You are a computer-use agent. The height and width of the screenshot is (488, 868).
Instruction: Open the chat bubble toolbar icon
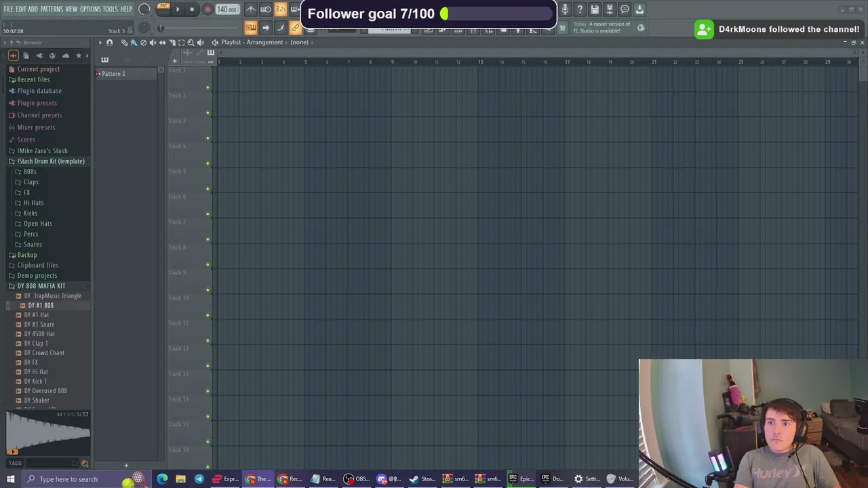pyautogui.click(x=625, y=9)
